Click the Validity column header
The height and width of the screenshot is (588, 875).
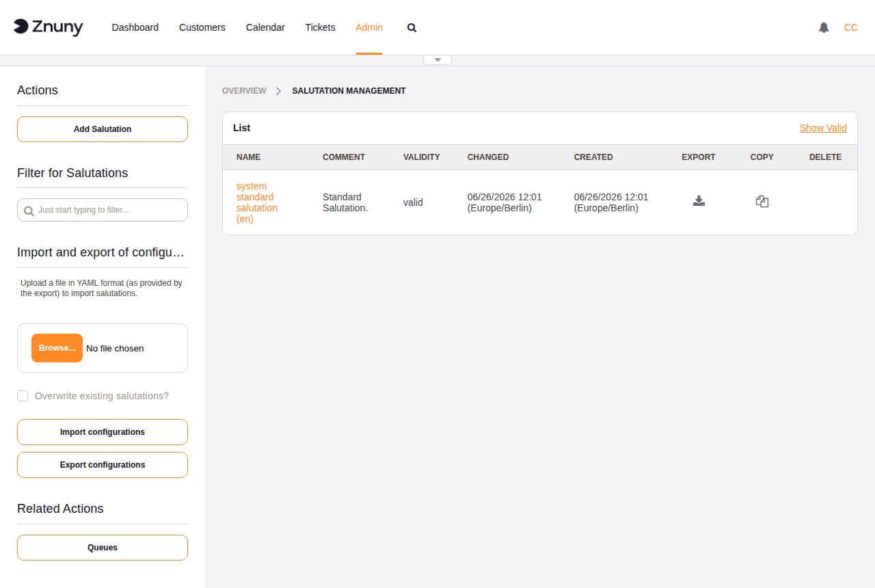(422, 157)
